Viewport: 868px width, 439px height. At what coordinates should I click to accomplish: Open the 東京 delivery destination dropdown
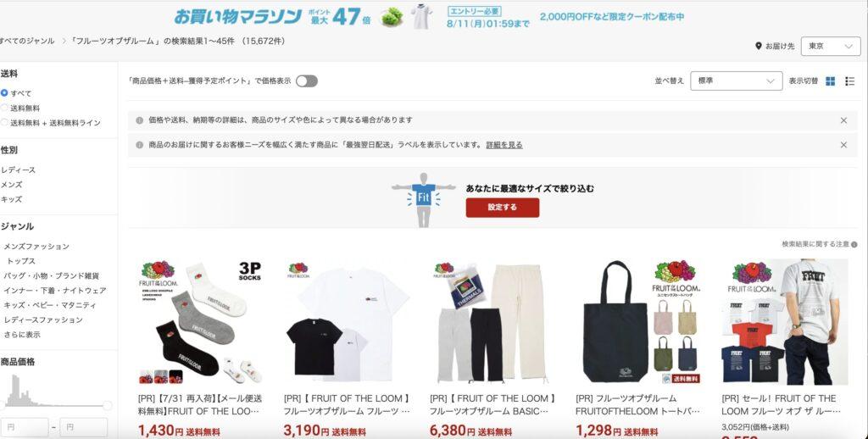point(831,47)
